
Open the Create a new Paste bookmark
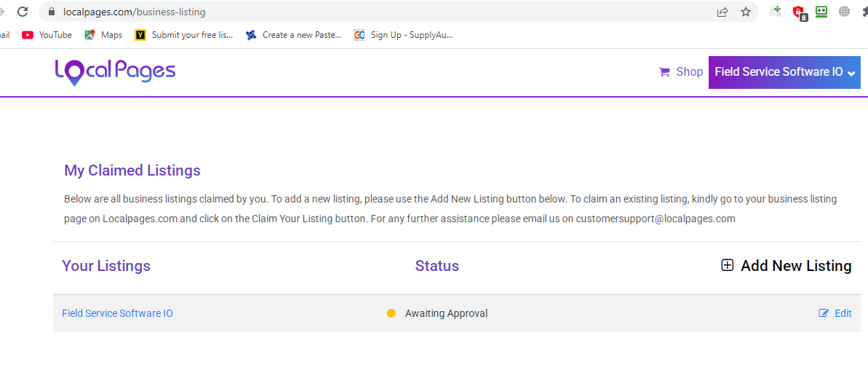coord(294,35)
